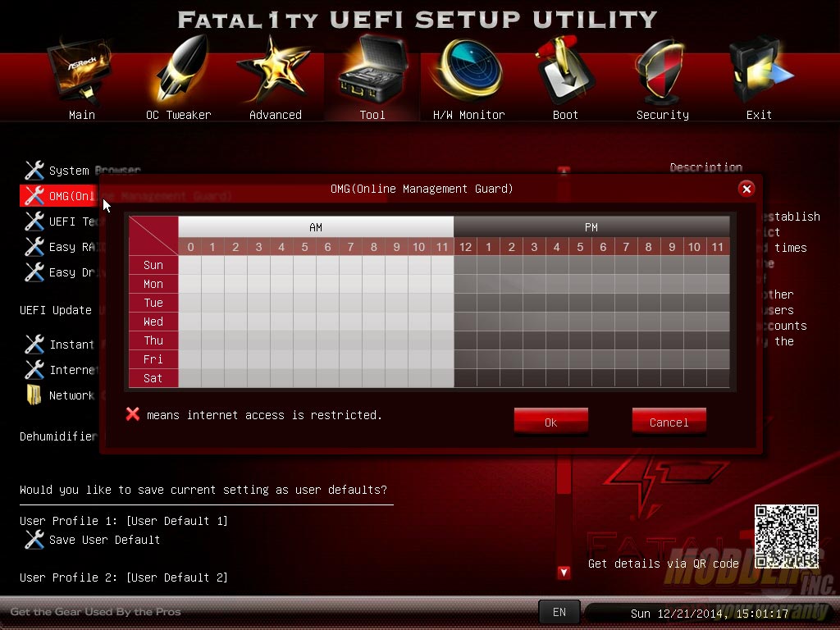Toggle the Tue 9 AM schedule cell
Image resolution: width=840 pixels, height=630 pixels.
[x=396, y=303]
